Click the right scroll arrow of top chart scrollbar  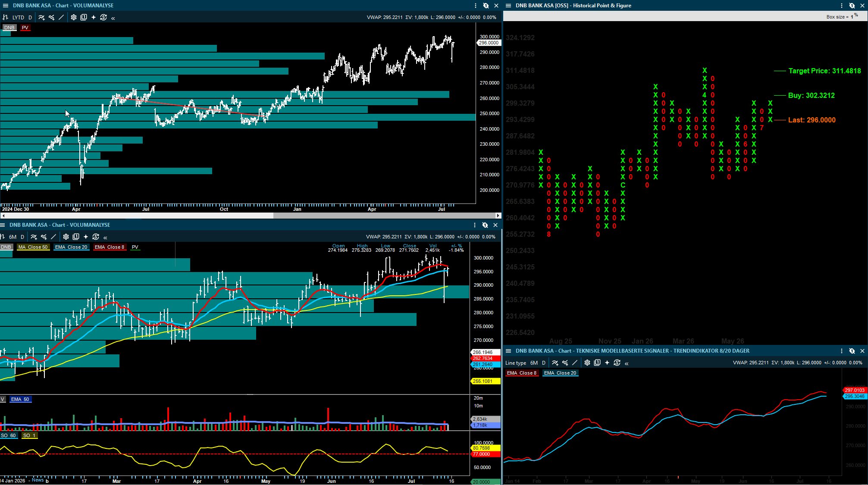pyautogui.click(x=498, y=216)
